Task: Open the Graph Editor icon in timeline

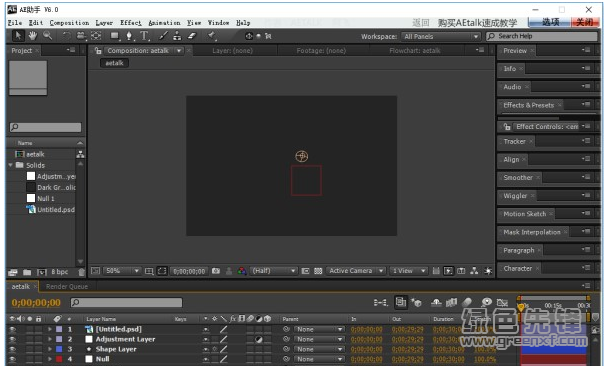Action: click(502, 302)
